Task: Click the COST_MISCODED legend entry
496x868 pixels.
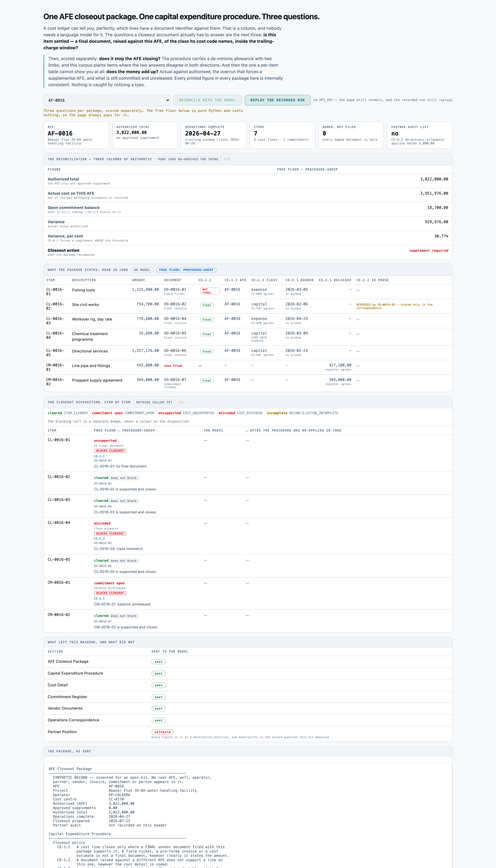Action: click(x=241, y=413)
